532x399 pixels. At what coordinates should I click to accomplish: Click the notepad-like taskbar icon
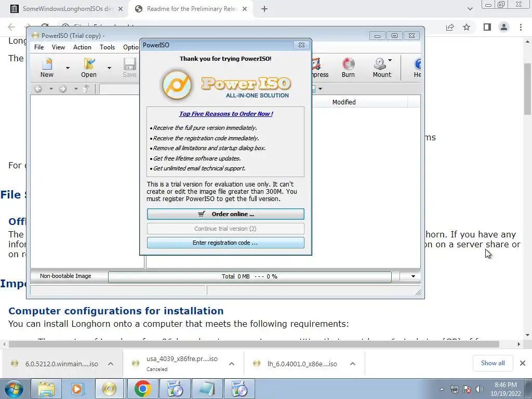[207, 389]
